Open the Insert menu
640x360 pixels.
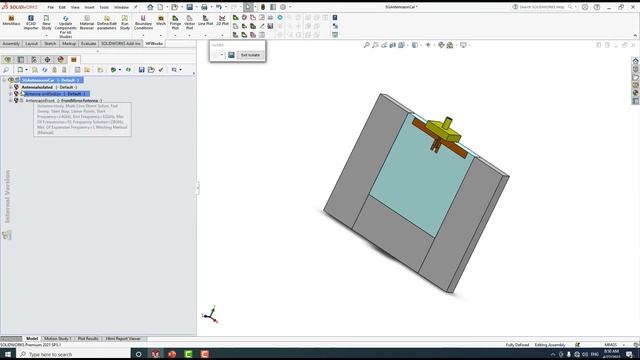(x=89, y=7)
